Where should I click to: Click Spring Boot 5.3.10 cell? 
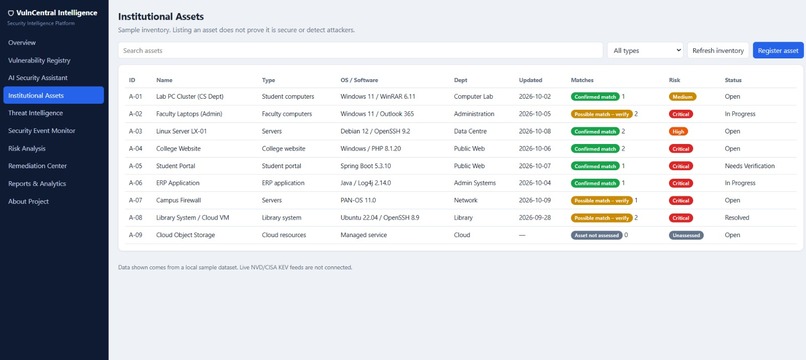[x=365, y=166]
